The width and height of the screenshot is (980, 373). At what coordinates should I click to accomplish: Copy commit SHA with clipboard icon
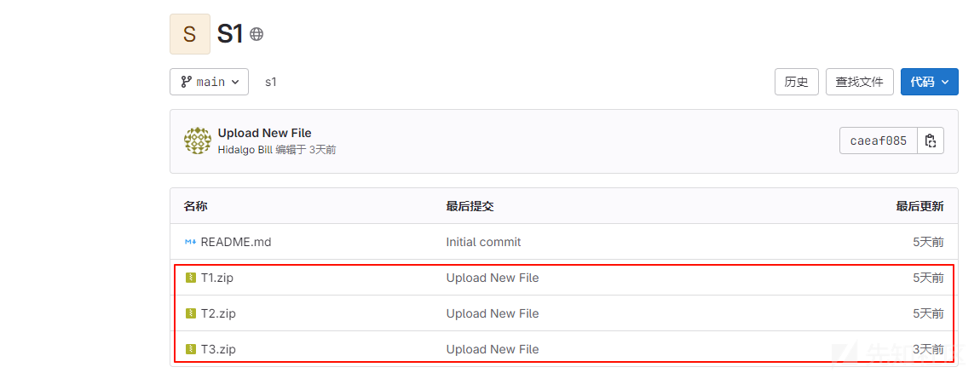tap(930, 141)
